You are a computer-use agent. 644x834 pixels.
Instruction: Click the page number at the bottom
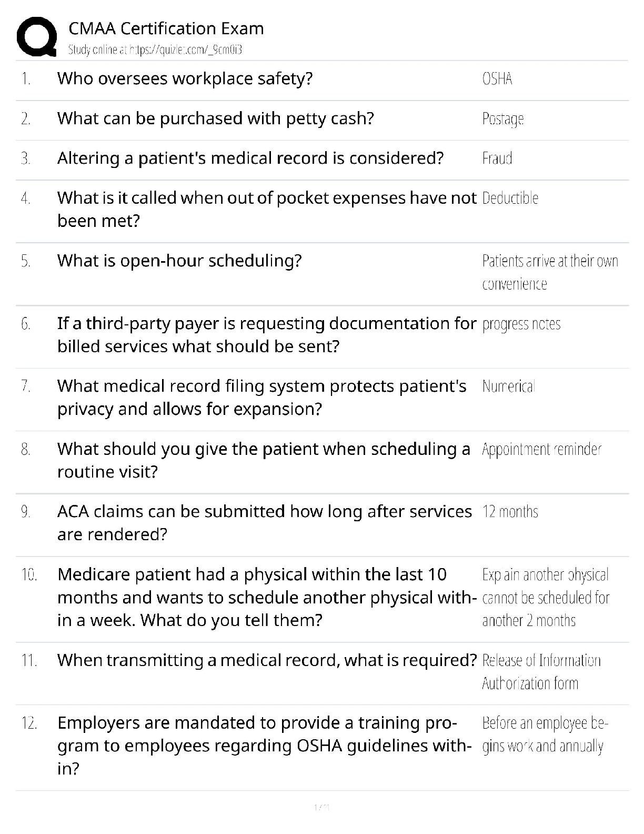tap(321, 807)
